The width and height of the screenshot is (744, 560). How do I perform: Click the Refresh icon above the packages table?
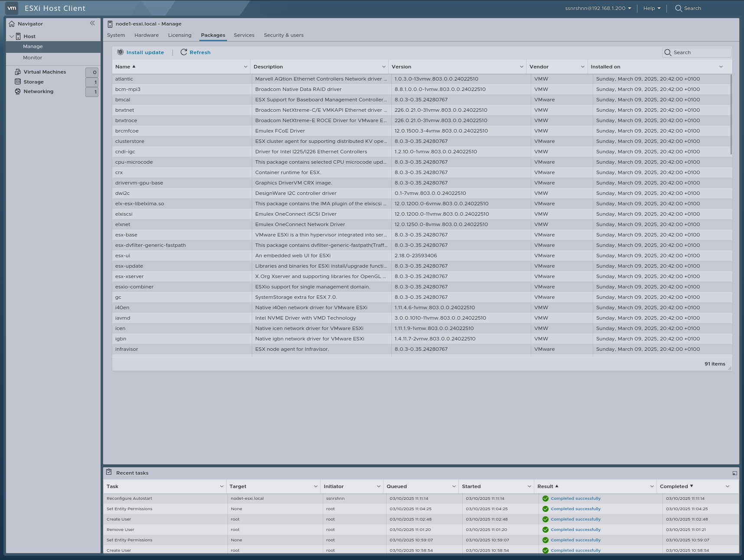click(x=184, y=52)
